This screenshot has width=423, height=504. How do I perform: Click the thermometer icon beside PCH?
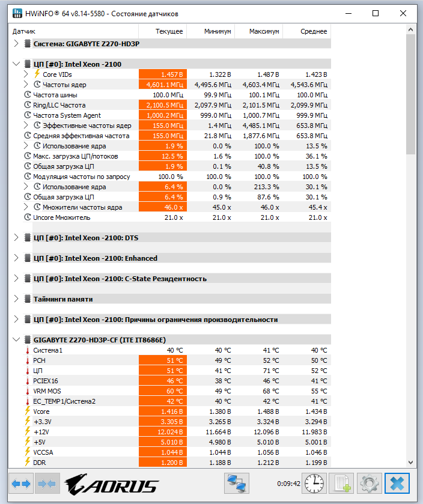pyautogui.click(x=28, y=360)
